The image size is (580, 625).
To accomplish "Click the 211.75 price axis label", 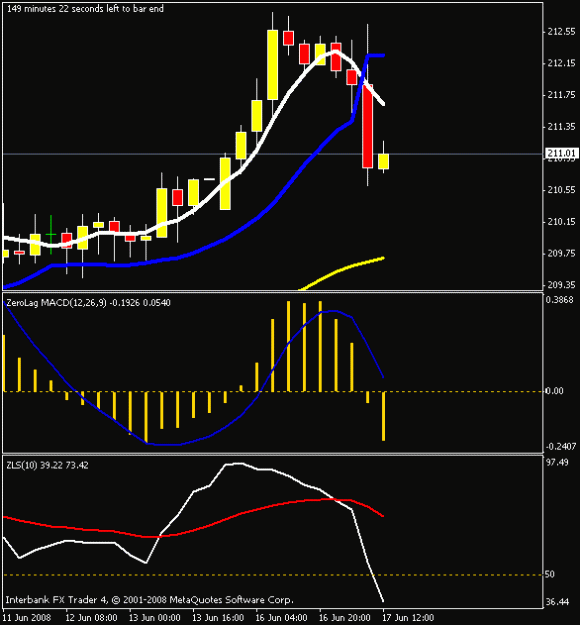I will (x=561, y=95).
